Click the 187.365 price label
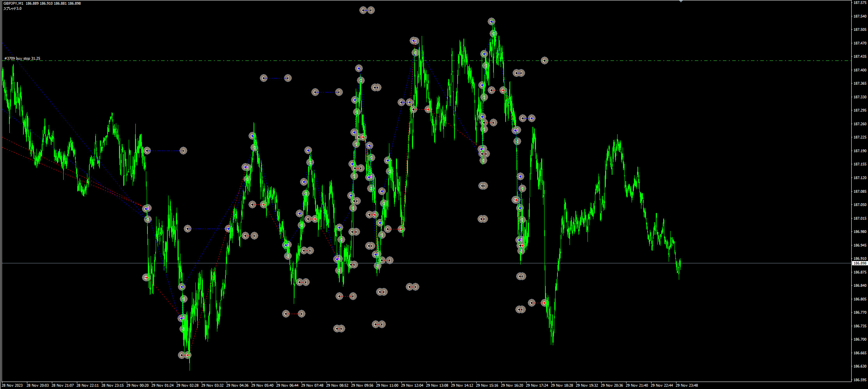The height and width of the screenshot is (389, 868). (859, 83)
